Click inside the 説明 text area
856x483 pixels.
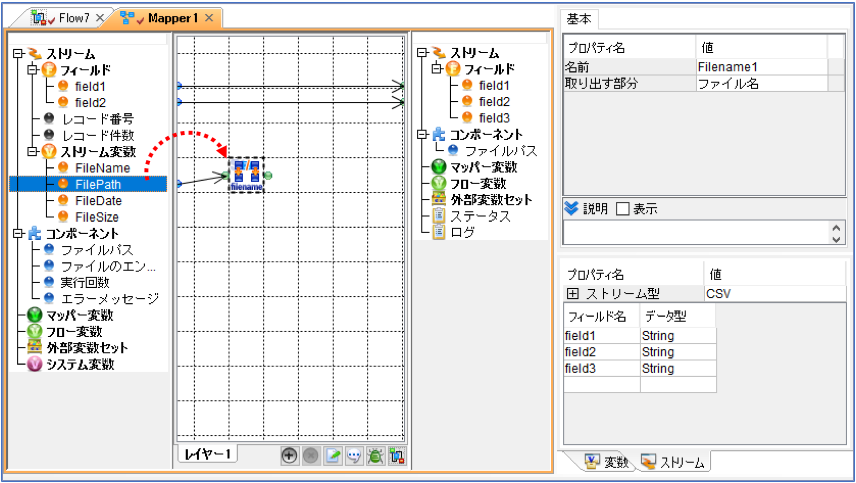click(696, 233)
